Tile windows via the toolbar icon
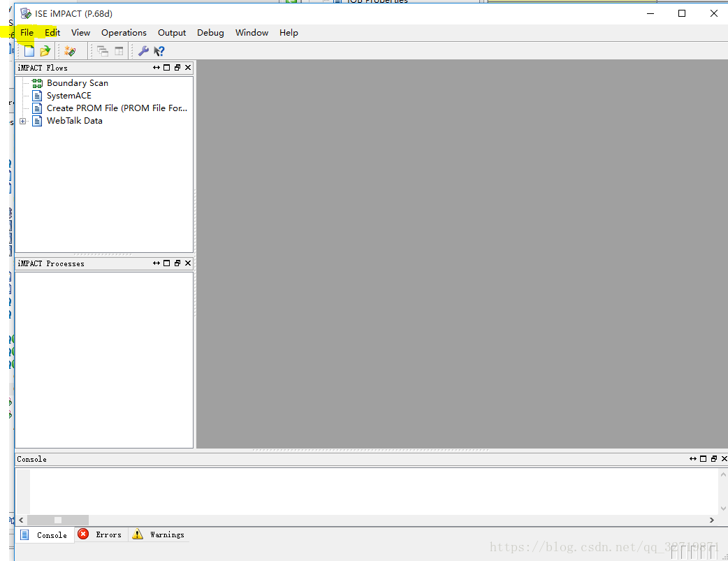728x561 pixels. 119,51
